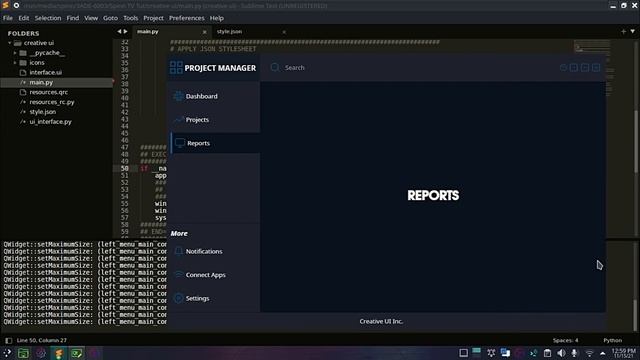Show hidden tray icons arrow
Image resolution: width=640 pixels, height=360 pixels.
click(x=603, y=353)
